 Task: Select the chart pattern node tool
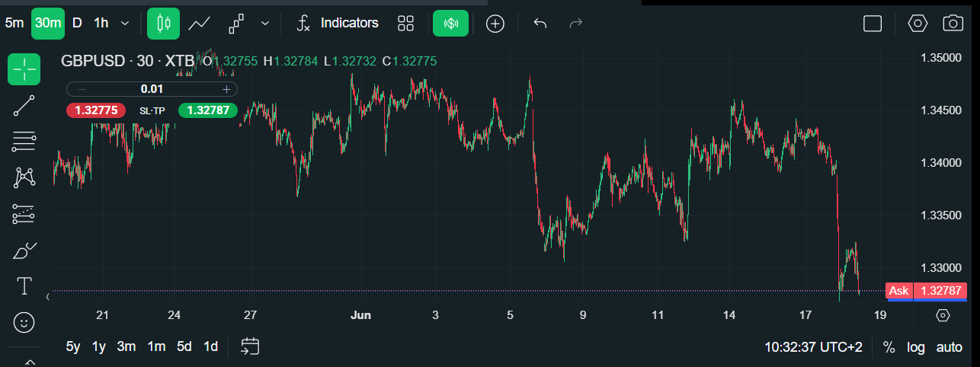24,177
